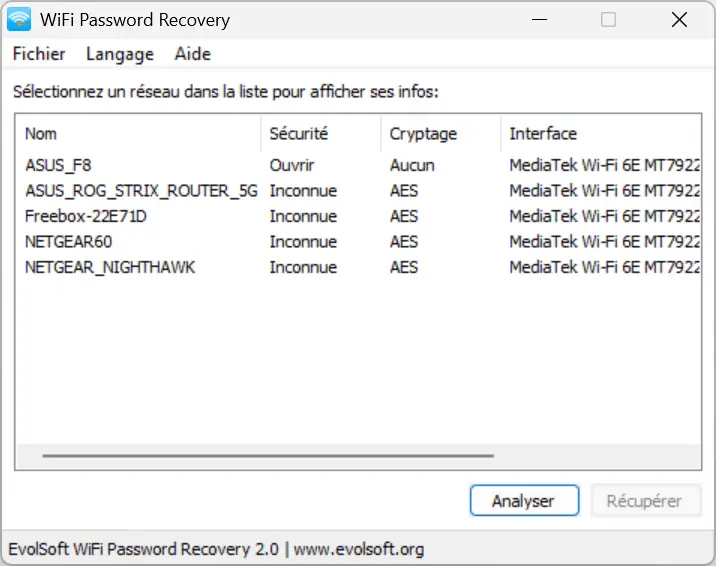Click Ouvrir in the ASUS_F8 row
Viewport: 716px width, 566px height.
click(x=292, y=165)
